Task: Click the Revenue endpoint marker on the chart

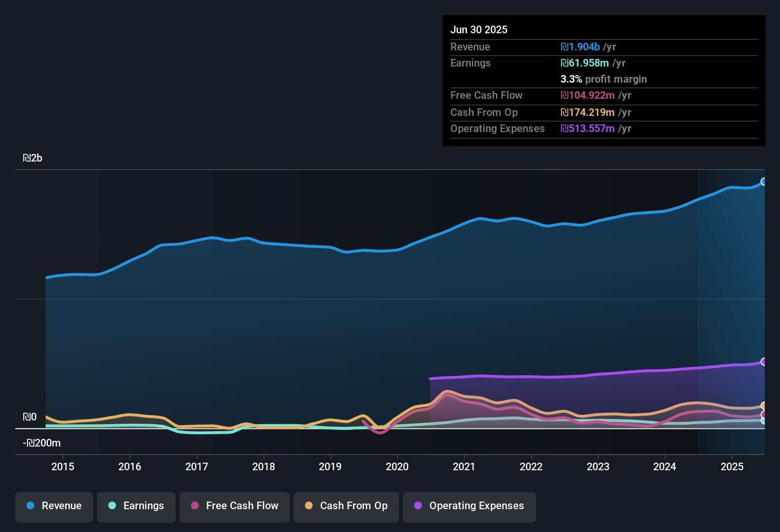Action: (764, 181)
